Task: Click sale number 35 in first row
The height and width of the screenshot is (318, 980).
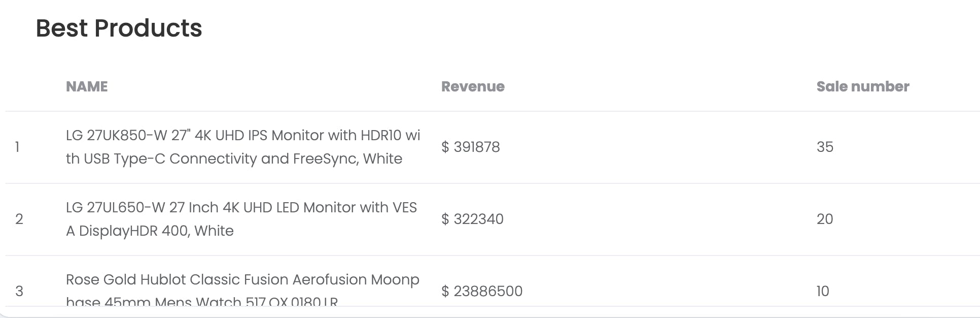Action: 825,147
